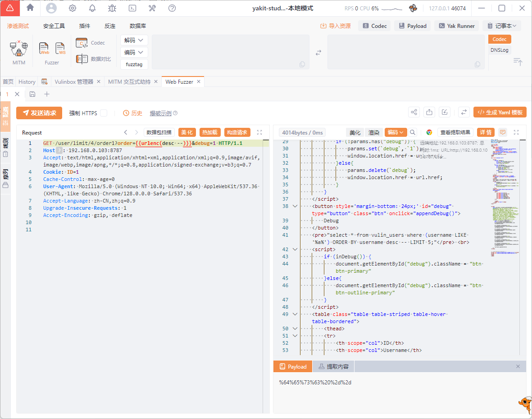Screen dimensions: 532x419
Task: Open the 安全工具 menu
Action: [x=54, y=26]
